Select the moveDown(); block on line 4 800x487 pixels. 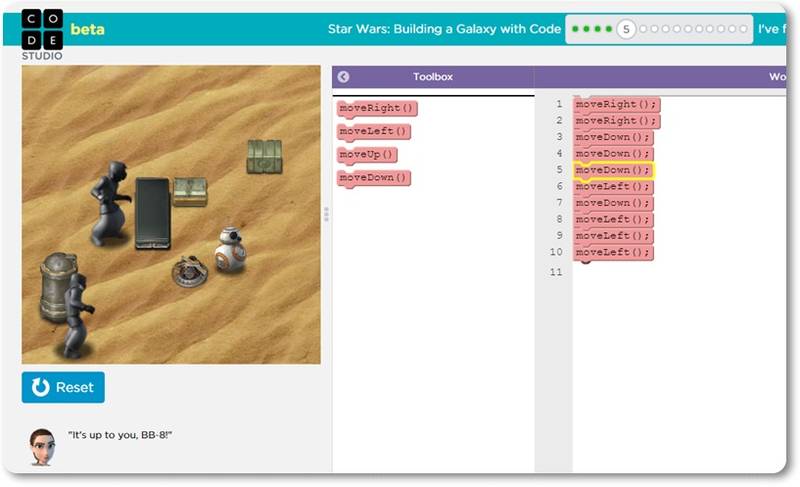tap(613, 153)
